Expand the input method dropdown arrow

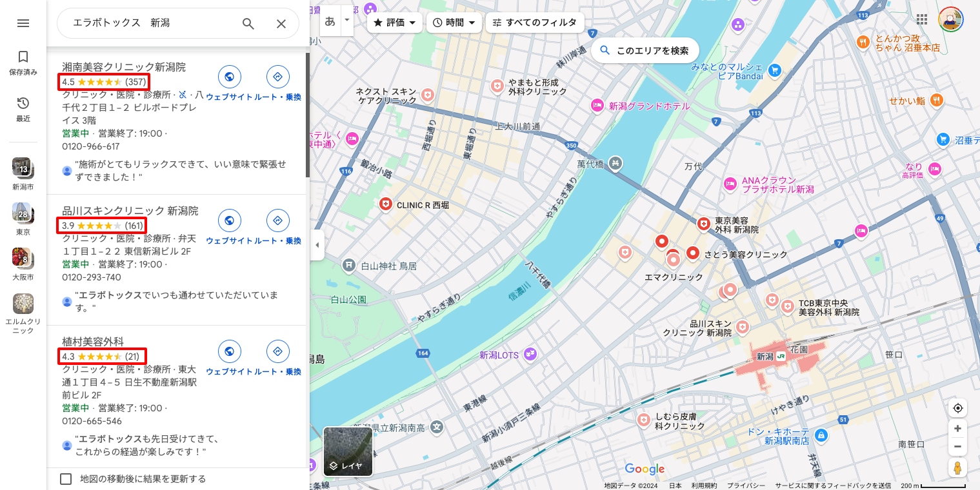pos(347,21)
